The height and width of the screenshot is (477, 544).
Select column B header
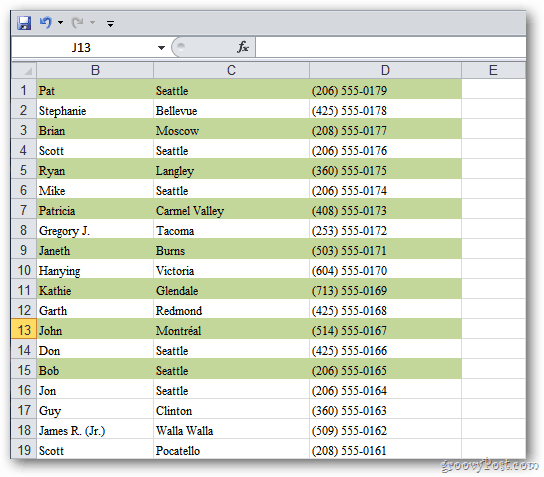[95, 70]
